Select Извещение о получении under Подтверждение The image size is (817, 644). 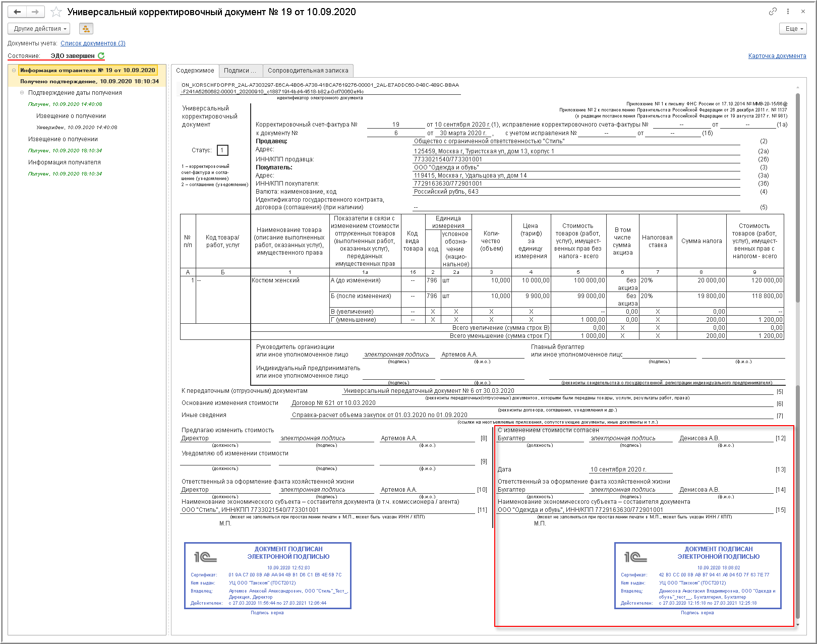point(71,116)
